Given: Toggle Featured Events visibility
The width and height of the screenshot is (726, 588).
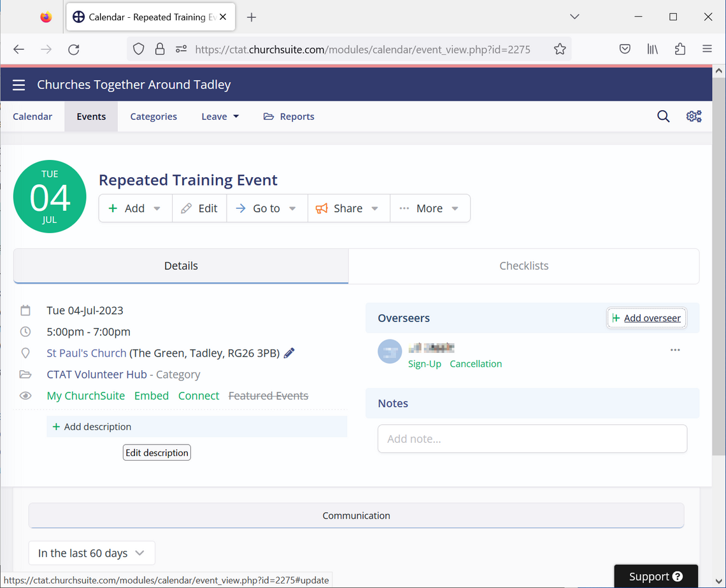Looking at the screenshot, I should point(269,396).
